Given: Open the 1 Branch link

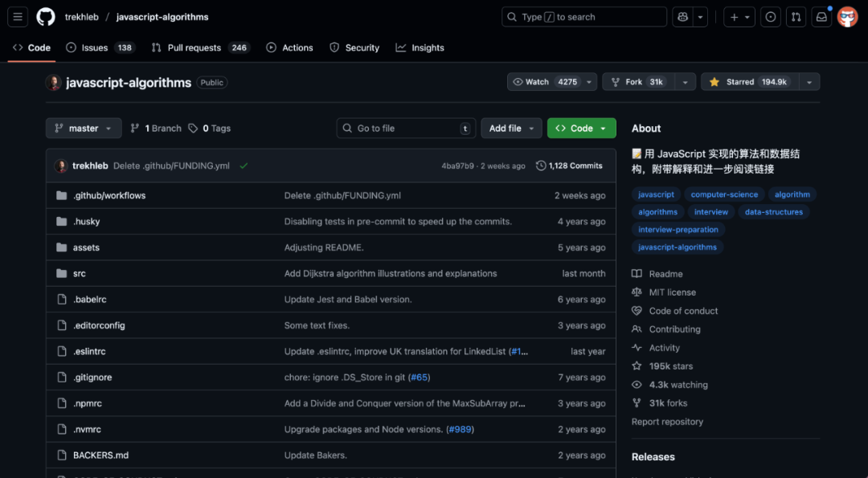Looking at the screenshot, I should [156, 129].
